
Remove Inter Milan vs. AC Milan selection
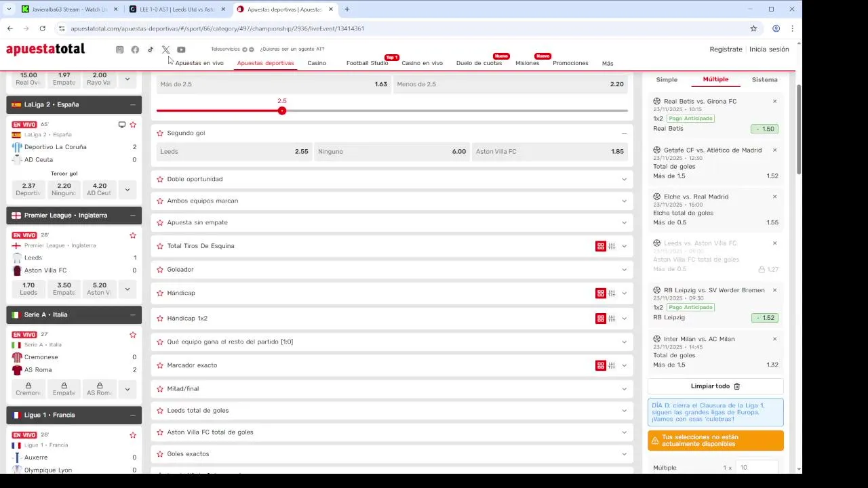[x=774, y=339]
